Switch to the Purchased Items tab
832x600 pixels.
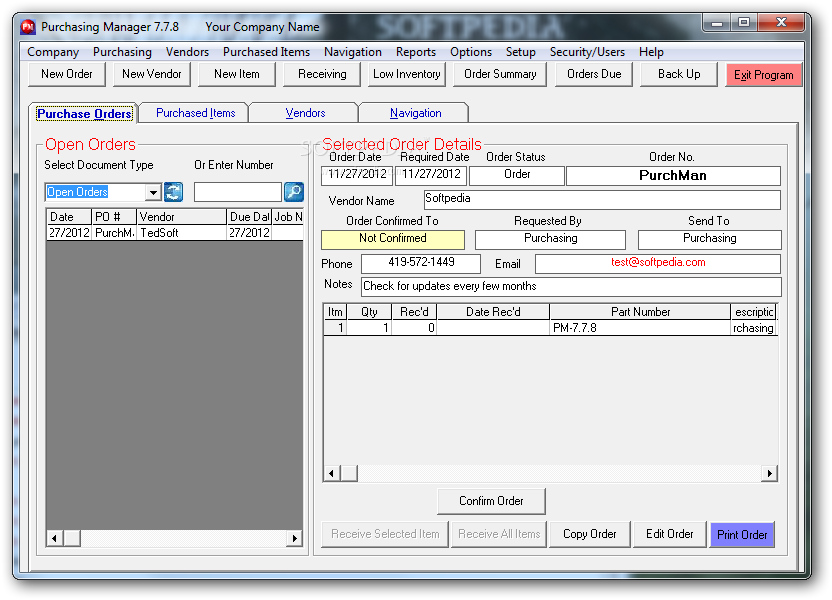pyautogui.click(x=195, y=113)
